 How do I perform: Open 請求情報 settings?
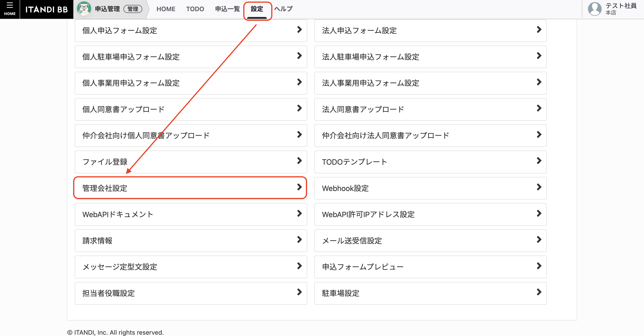(191, 241)
